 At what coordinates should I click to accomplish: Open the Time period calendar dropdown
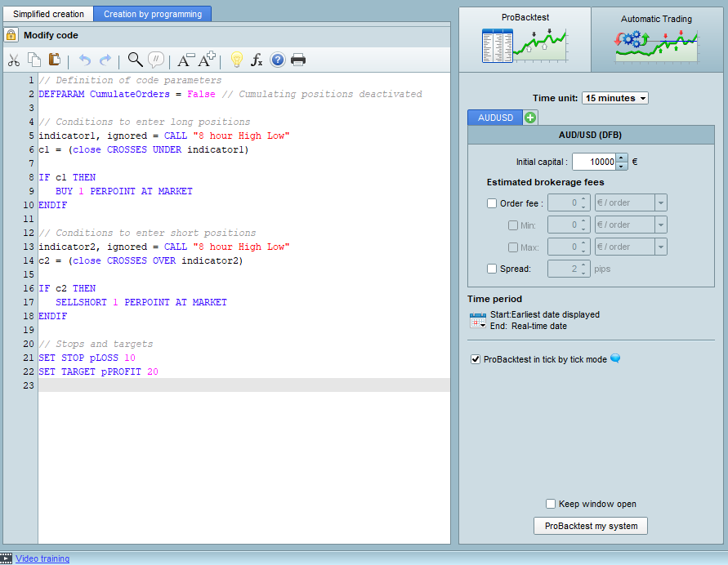[x=477, y=320]
